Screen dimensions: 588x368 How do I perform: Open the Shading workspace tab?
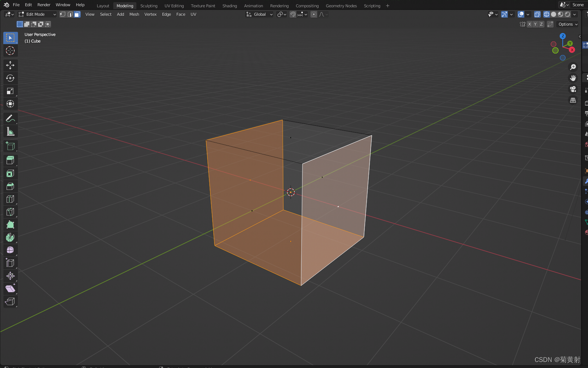tap(230, 6)
